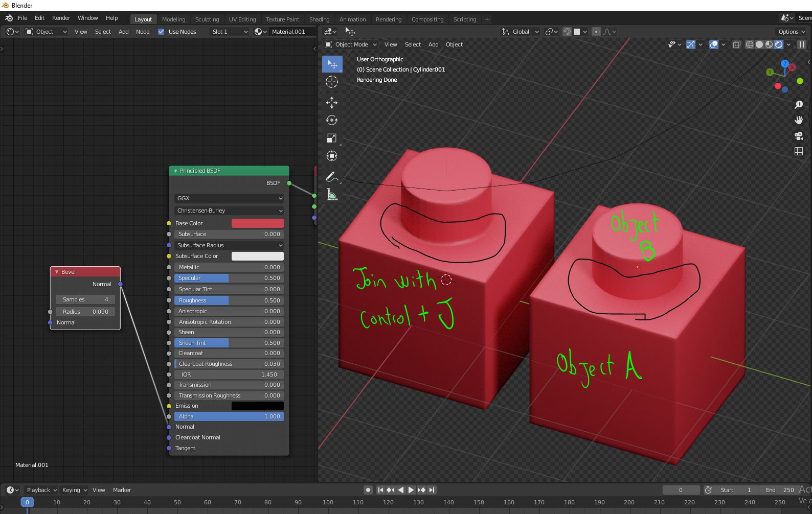This screenshot has height=514, width=812.
Task: Open the timeline Playback popover
Action: click(x=41, y=490)
